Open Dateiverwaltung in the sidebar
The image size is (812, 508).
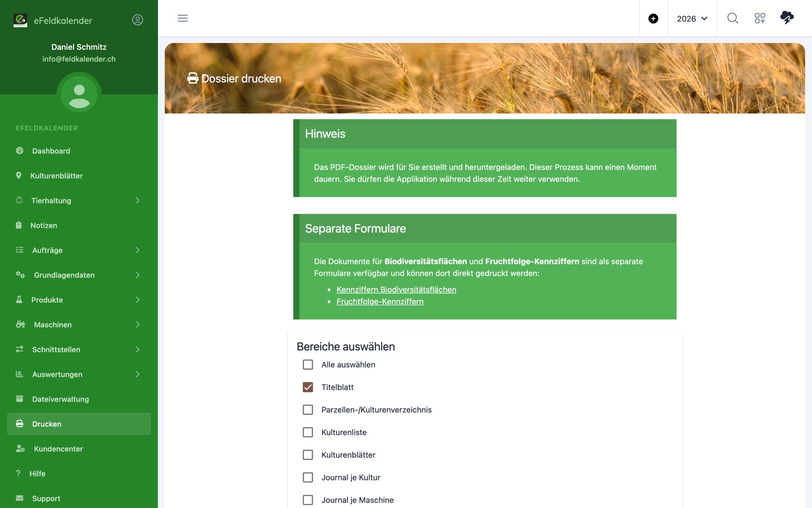[79, 399]
